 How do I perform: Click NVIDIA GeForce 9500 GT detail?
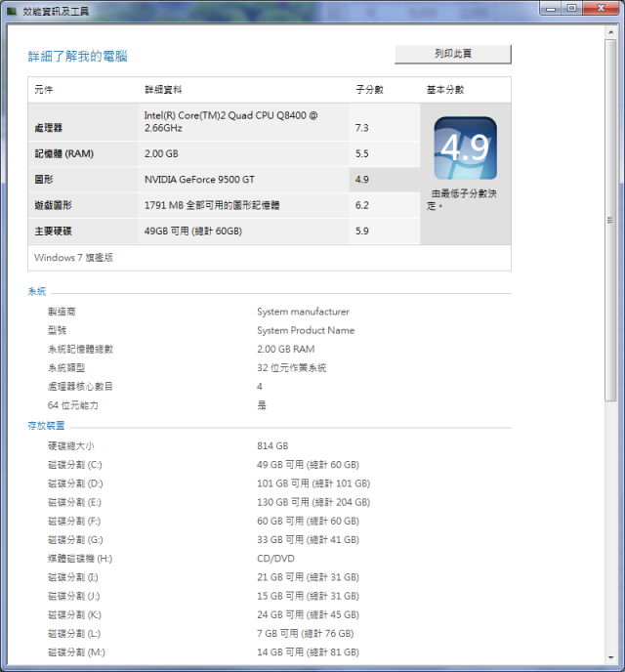199,180
